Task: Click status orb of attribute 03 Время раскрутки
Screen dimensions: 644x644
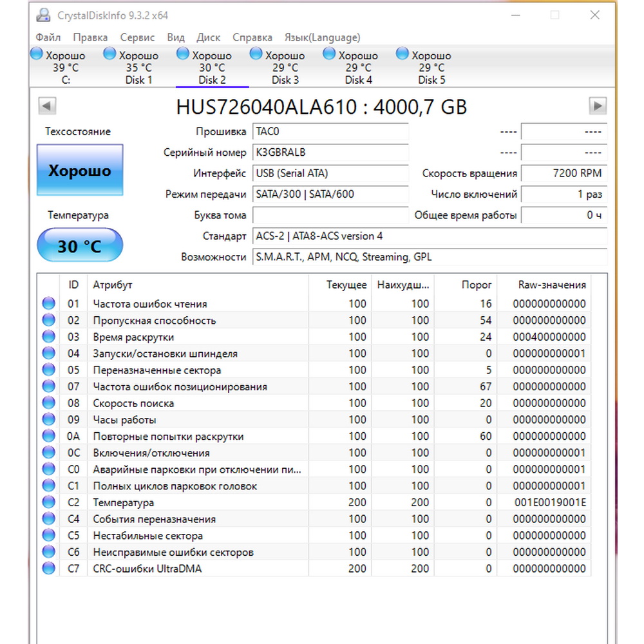Action: coord(48,336)
